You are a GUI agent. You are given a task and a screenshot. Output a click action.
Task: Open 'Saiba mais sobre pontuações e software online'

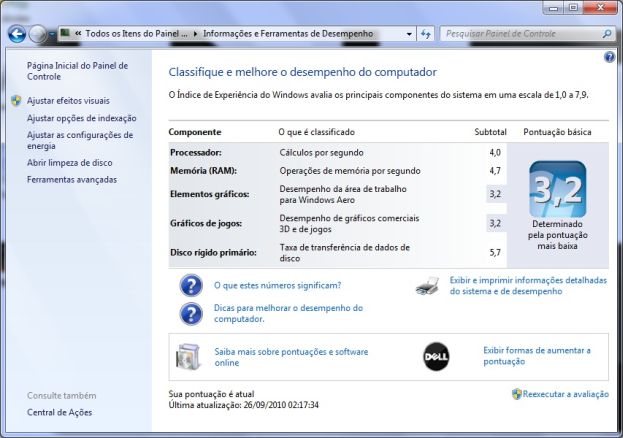tap(291, 357)
